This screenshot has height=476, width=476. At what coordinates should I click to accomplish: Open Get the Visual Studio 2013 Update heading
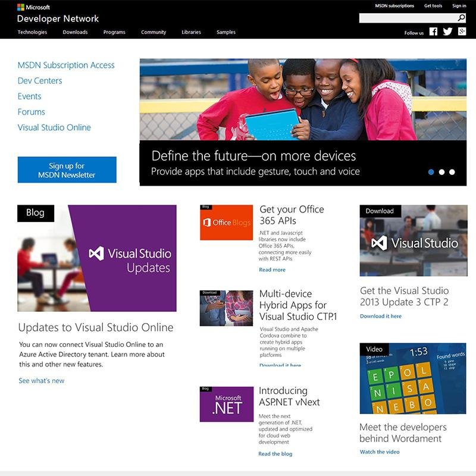(404, 296)
